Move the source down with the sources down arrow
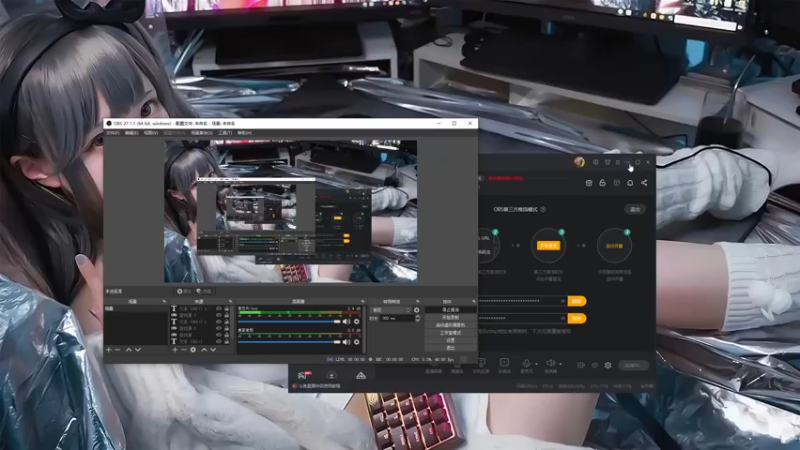Screen dimensions: 800x450 point(213,350)
